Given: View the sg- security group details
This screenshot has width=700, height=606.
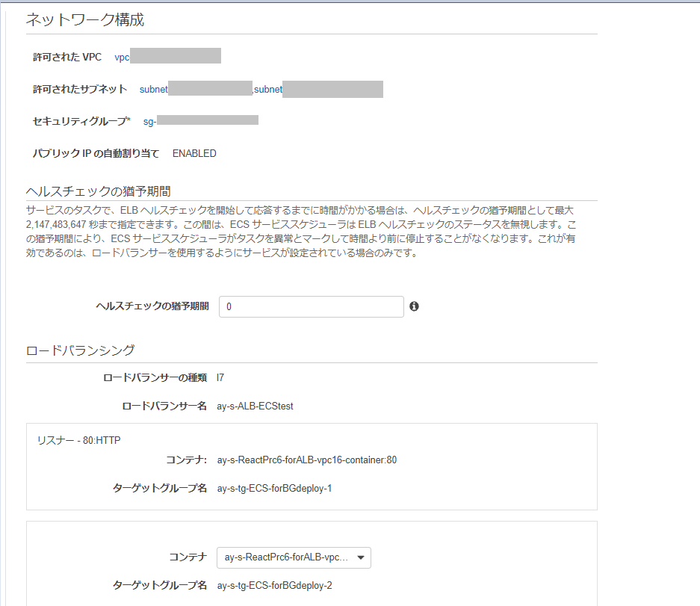Looking at the screenshot, I should click(x=200, y=120).
